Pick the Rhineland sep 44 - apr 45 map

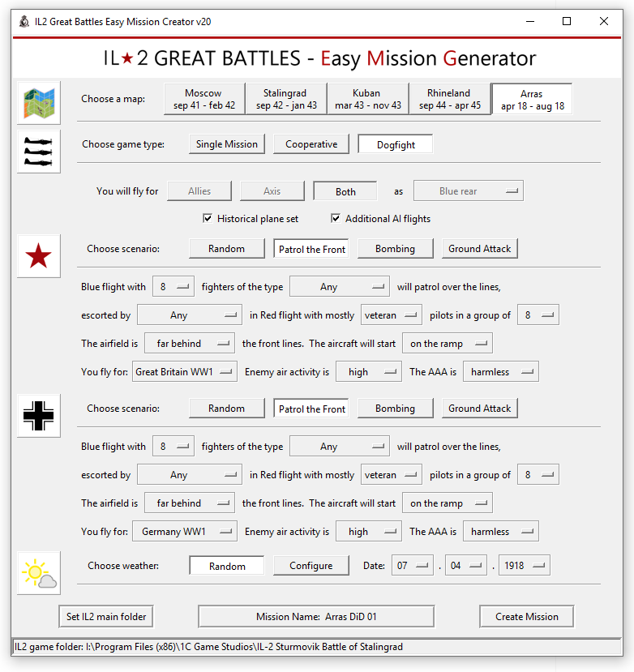tap(450, 99)
